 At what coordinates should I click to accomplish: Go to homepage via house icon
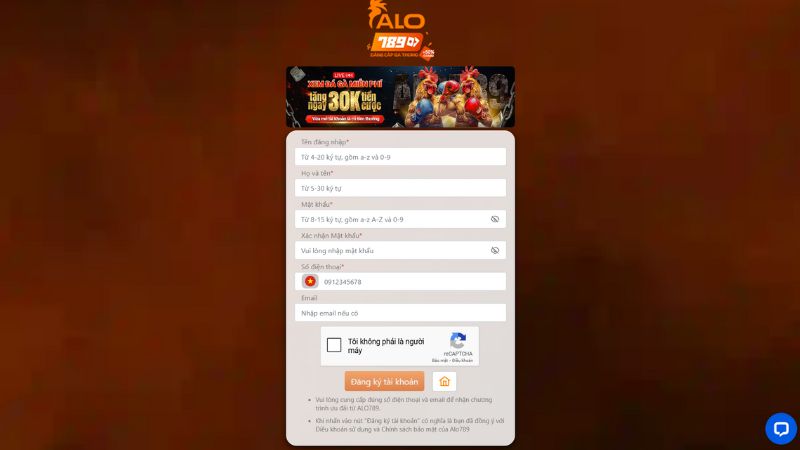tap(444, 382)
